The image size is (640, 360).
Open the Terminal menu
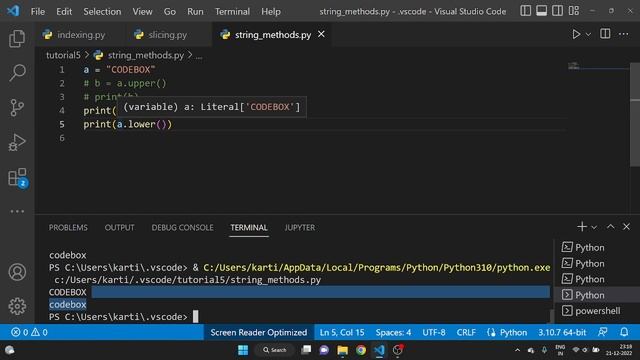232,11
